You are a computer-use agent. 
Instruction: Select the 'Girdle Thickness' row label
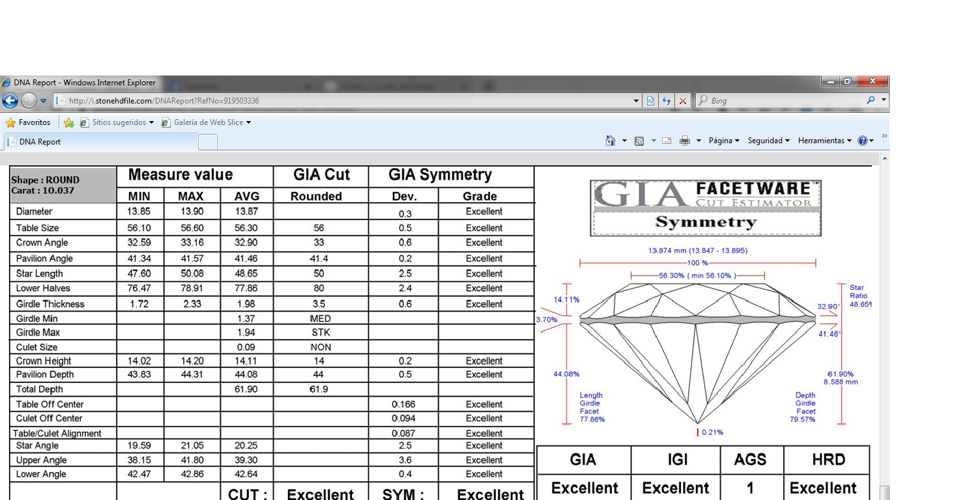(x=50, y=304)
